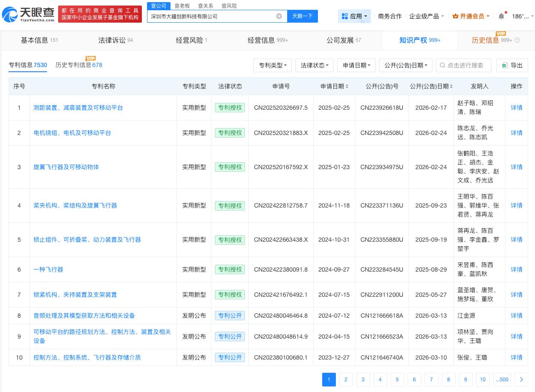This screenshot has height=392, width=535.
Task: Toggle sort on 公开(公告)日期 column
Action: [451, 86]
